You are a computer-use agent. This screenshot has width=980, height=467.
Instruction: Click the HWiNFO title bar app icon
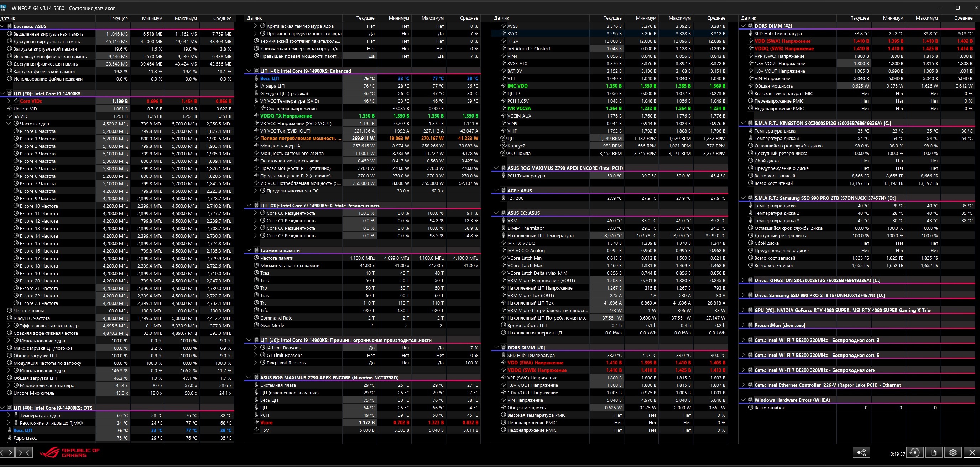tap(4, 8)
